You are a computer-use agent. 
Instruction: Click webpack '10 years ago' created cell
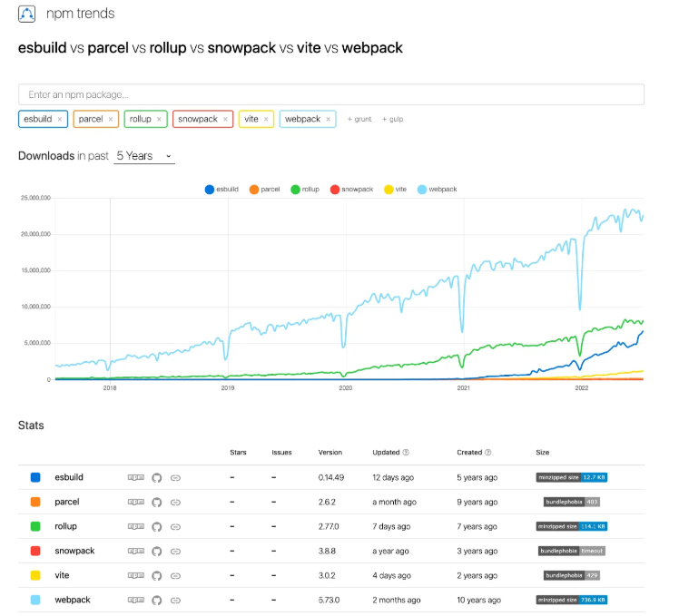479,600
